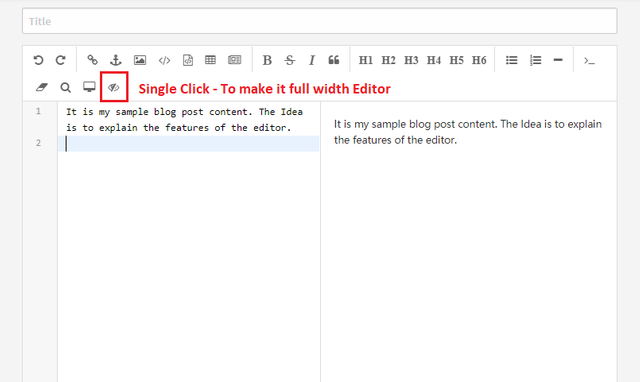Apply the H6 heading style
Screen dimensions: 640x382
pos(479,60)
